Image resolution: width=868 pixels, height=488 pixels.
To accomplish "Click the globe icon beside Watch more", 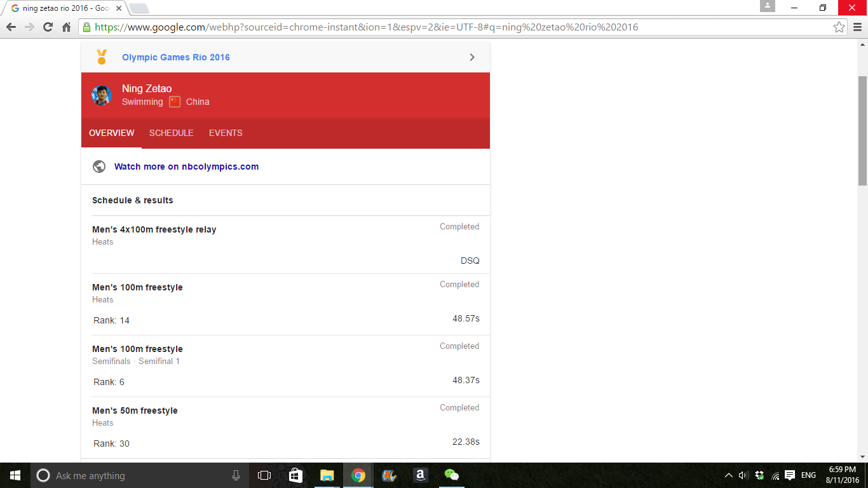I will click(99, 166).
